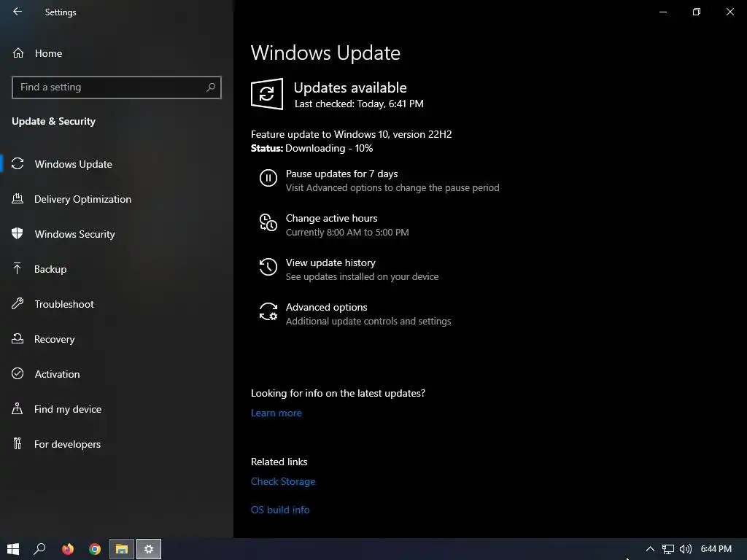The width and height of the screenshot is (747, 560).
Task: Click the search magnifier in Find a setting
Action: pos(211,87)
